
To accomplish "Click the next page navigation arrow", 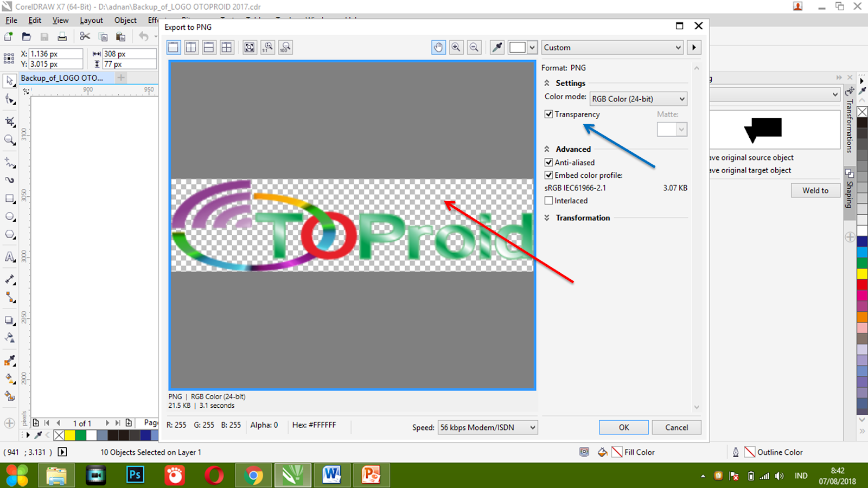I will point(107,423).
